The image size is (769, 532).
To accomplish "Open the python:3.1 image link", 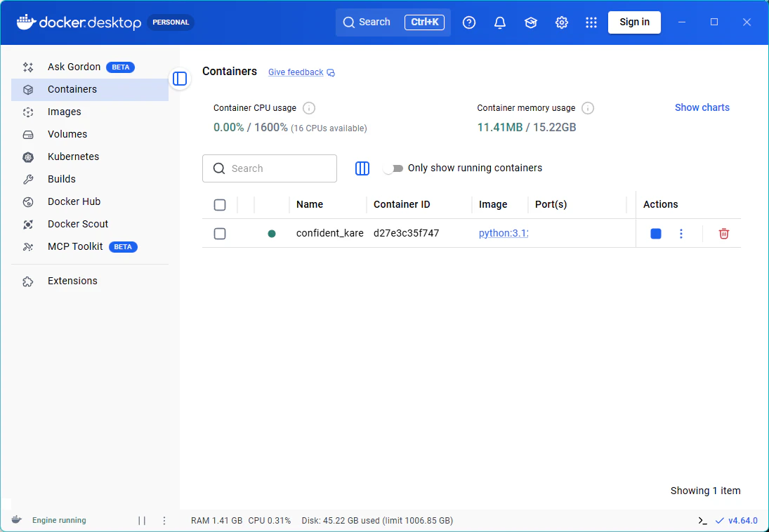I will pyautogui.click(x=503, y=233).
